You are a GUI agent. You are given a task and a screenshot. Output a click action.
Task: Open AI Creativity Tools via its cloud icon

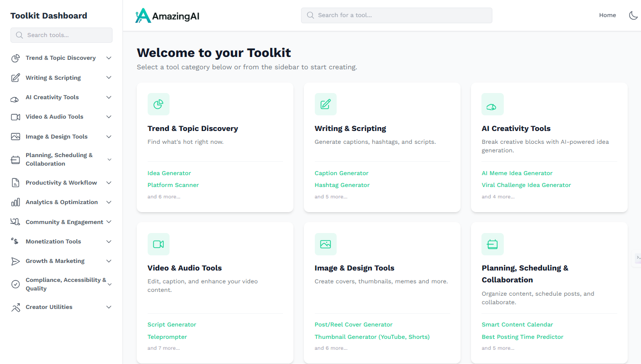(16, 97)
